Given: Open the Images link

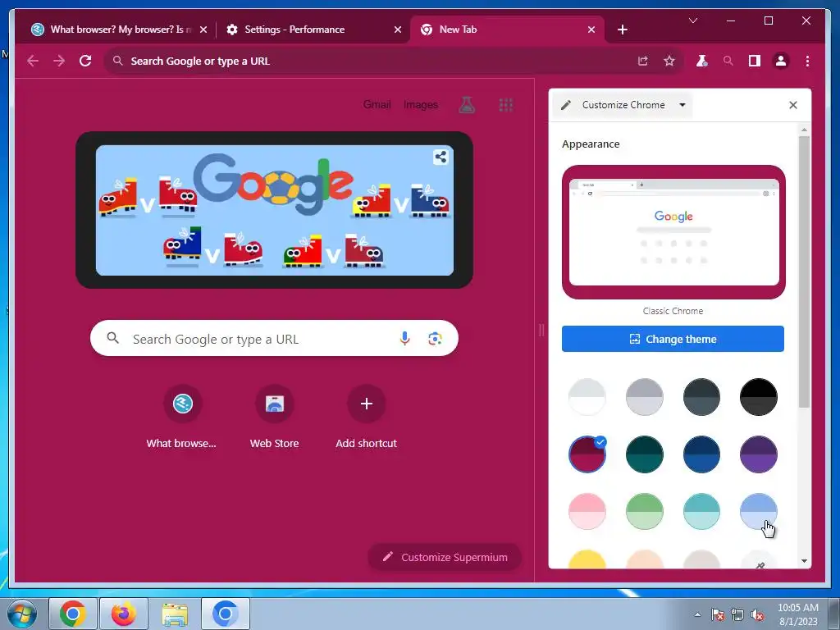Looking at the screenshot, I should pos(421,104).
